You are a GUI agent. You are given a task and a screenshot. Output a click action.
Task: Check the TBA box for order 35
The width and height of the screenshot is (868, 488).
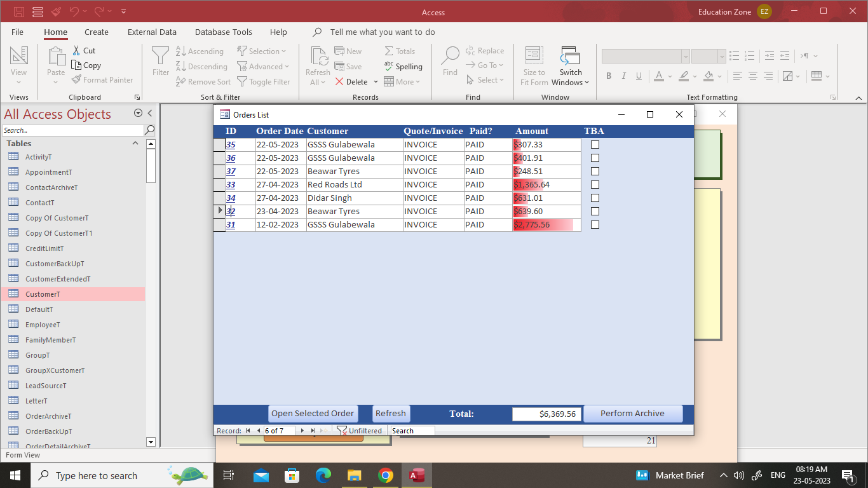point(595,144)
